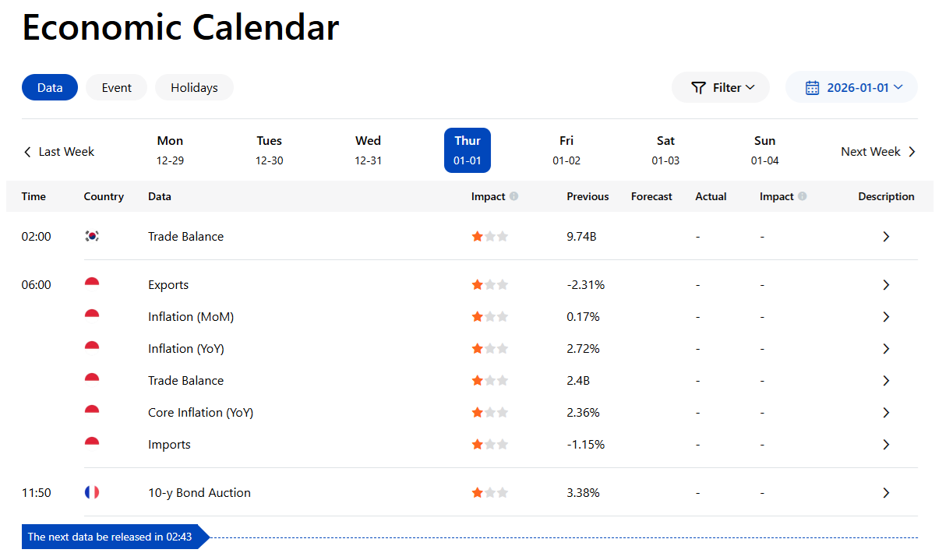Expand description for Core Inflation (YoY)
Viewport: 942px width, 560px height.
tap(886, 412)
